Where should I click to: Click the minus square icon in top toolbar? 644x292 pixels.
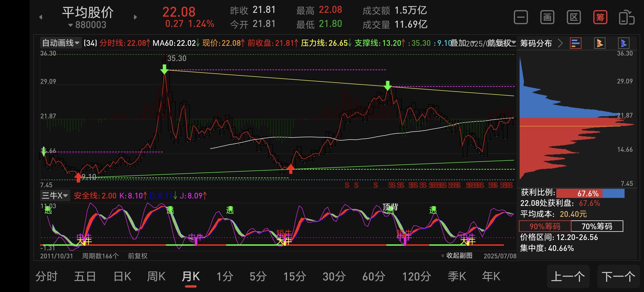point(521,17)
